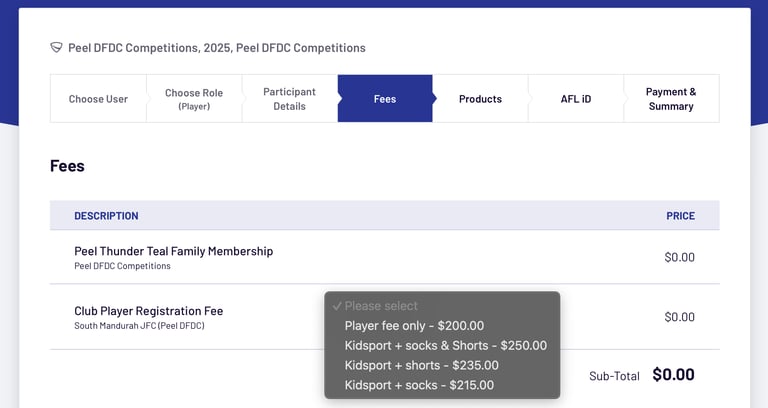Click the DESCRIPTION column header
Image resolution: width=768 pixels, height=408 pixels.
(106, 216)
